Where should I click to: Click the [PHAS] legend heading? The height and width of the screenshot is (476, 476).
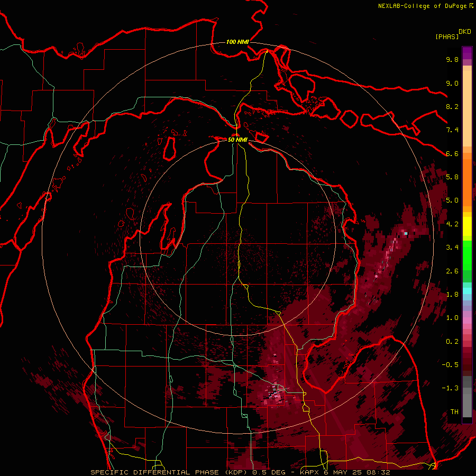pos(447,36)
